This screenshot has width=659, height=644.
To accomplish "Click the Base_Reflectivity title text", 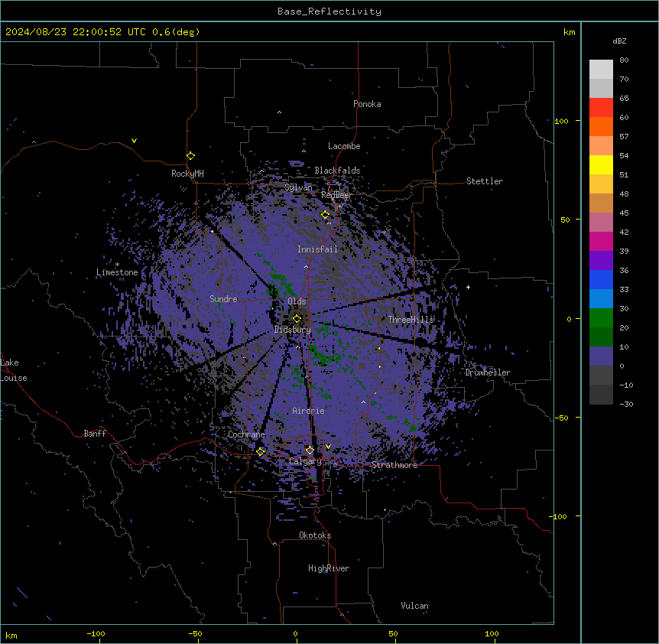I will pyautogui.click(x=329, y=11).
